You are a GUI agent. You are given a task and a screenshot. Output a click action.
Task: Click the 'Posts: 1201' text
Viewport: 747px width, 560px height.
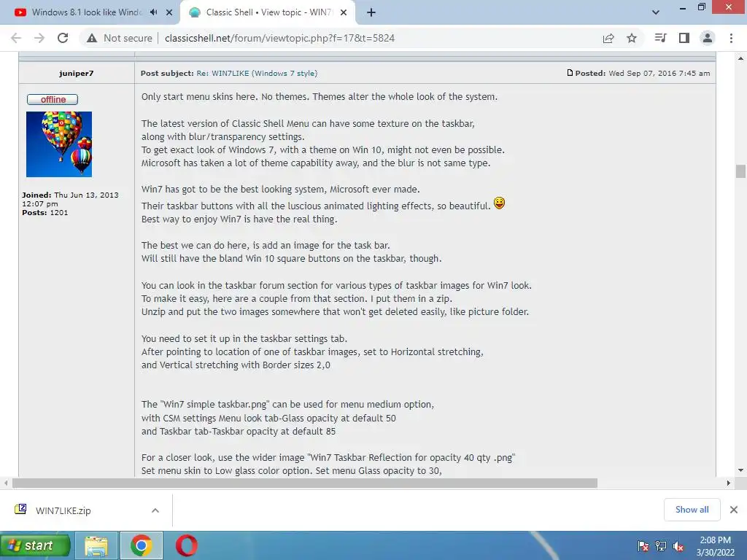tap(44, 213)
